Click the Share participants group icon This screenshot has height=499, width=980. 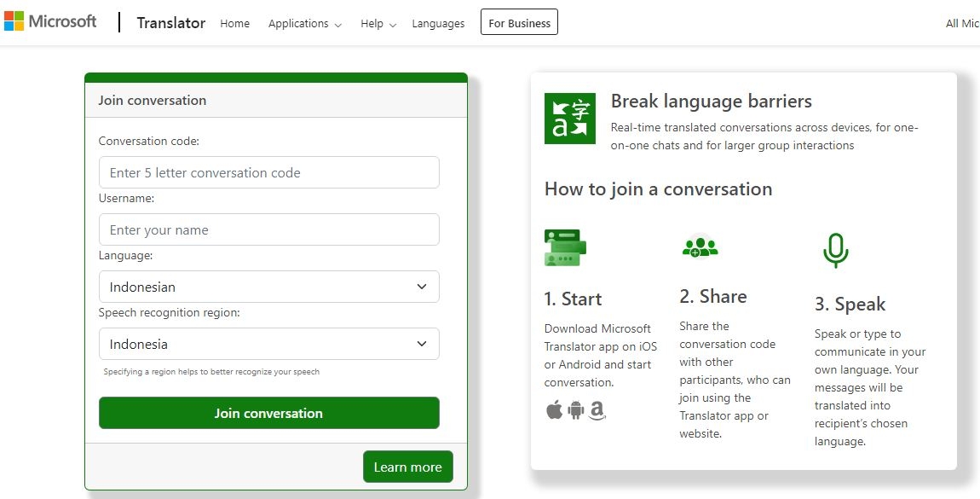[700, 246]
